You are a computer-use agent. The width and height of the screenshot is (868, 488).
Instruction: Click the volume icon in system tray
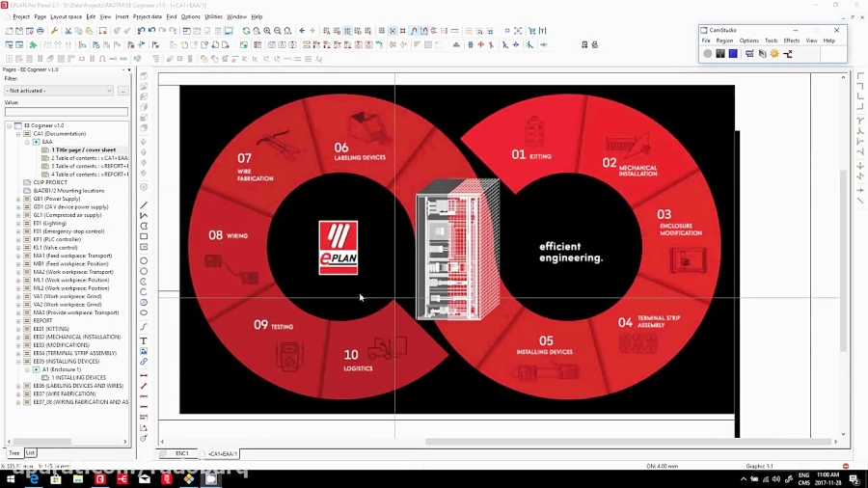776,479
